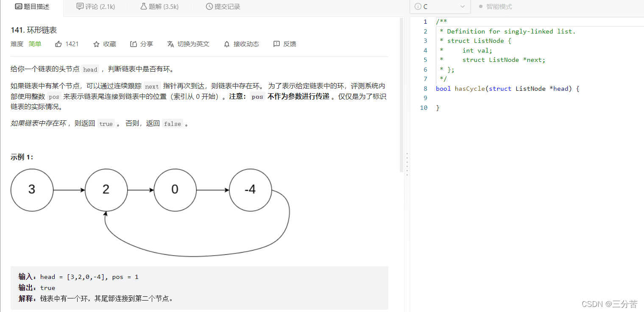
Task: Open the C language dropdown
Action: tap(440, 7)
